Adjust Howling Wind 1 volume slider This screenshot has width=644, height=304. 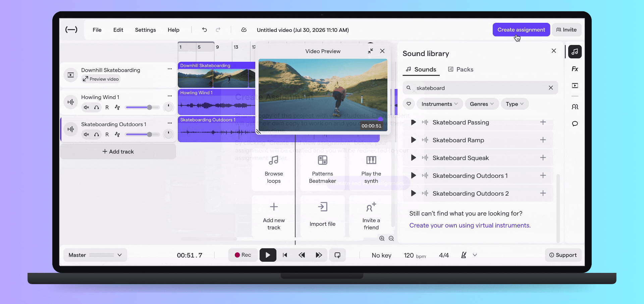point(143,107)
